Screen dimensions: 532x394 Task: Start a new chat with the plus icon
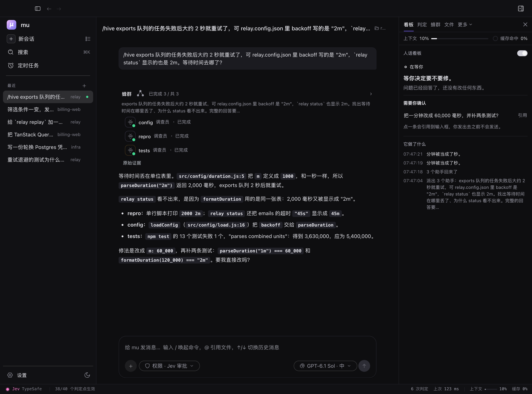tap(11, 39)
